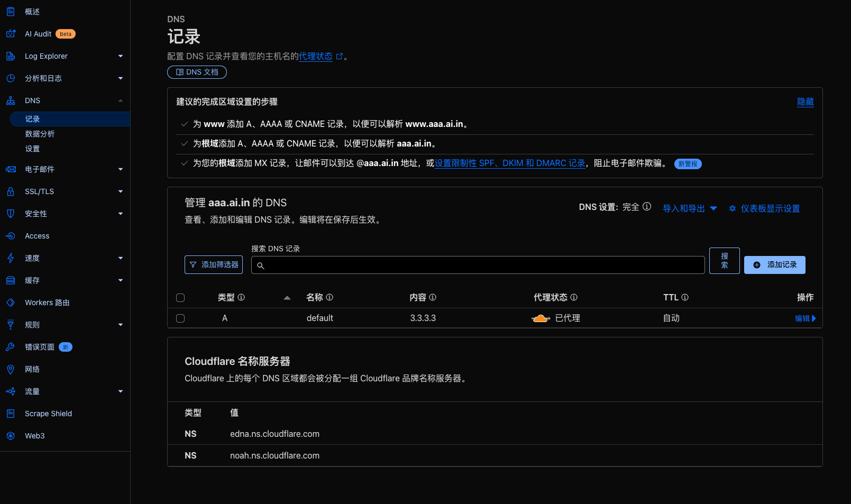Expand the 速度 menu arrow

point(121,258)
